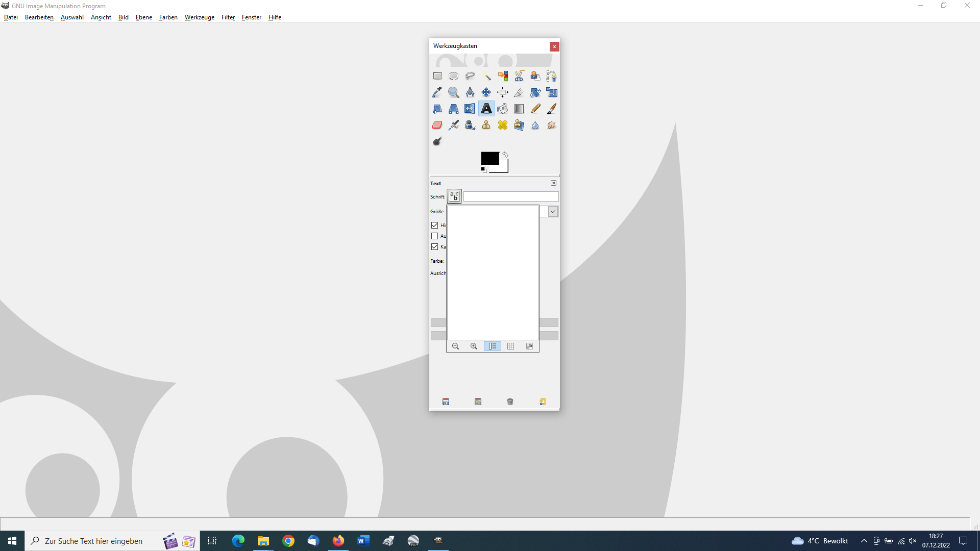
Task: Select the Rectangle Select tool
Action: (x=437, y=76)
